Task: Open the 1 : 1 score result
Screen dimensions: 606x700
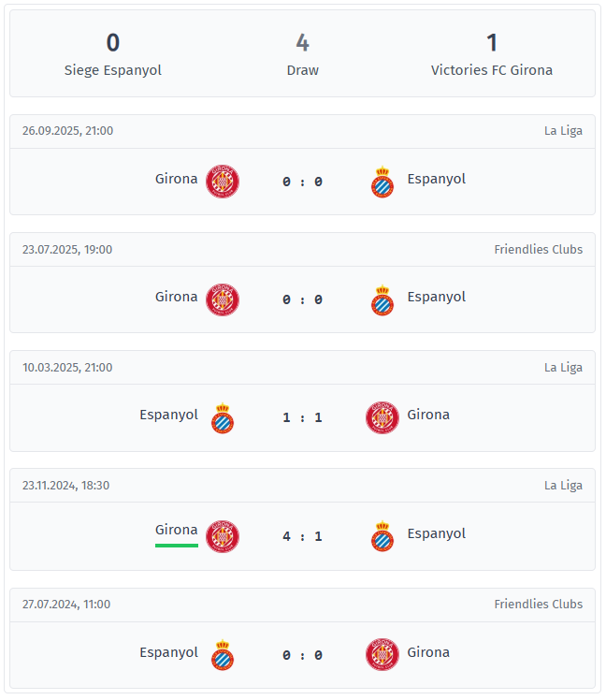Action: (x=302, y=417)
